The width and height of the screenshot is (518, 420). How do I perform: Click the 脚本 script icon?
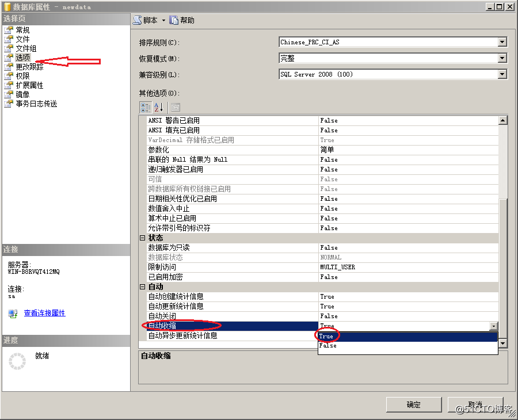point(137,20)
